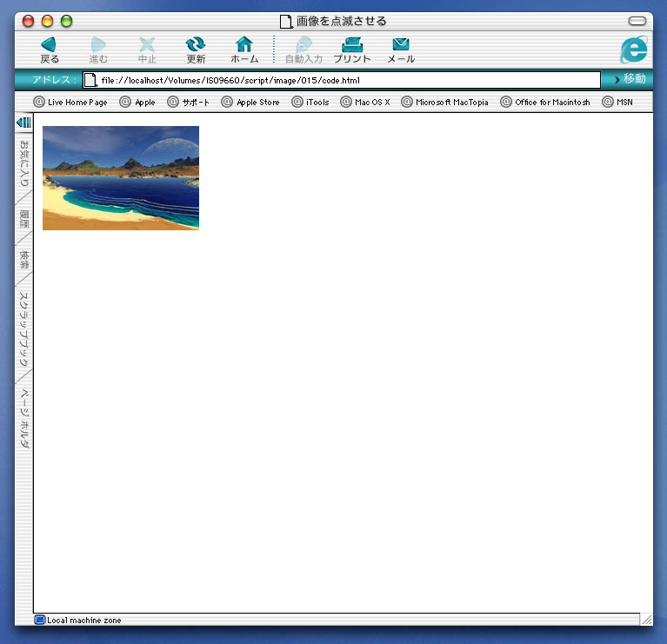Click the green zoom window button
Screen dimensions: 667x644
click(66, 21)
